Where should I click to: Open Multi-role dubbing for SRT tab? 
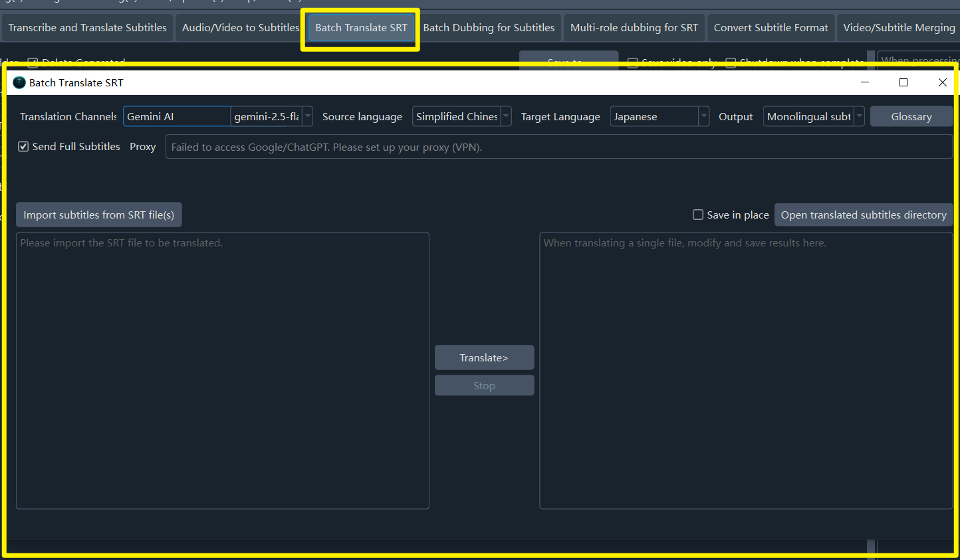coord(634,28)
